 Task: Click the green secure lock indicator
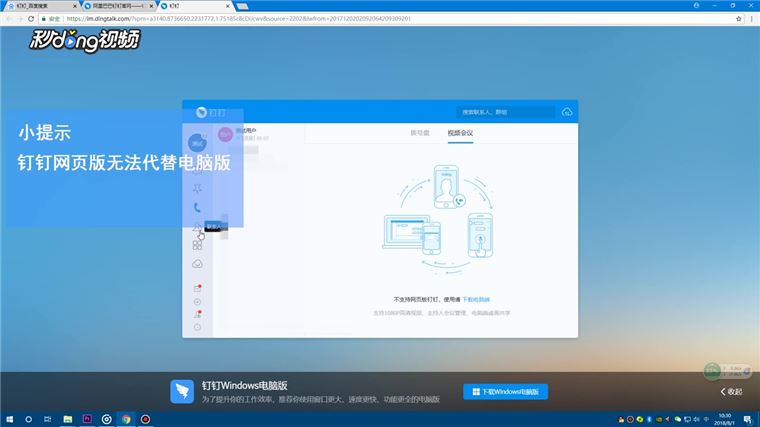pyautogui.click(x=51, y=18)
